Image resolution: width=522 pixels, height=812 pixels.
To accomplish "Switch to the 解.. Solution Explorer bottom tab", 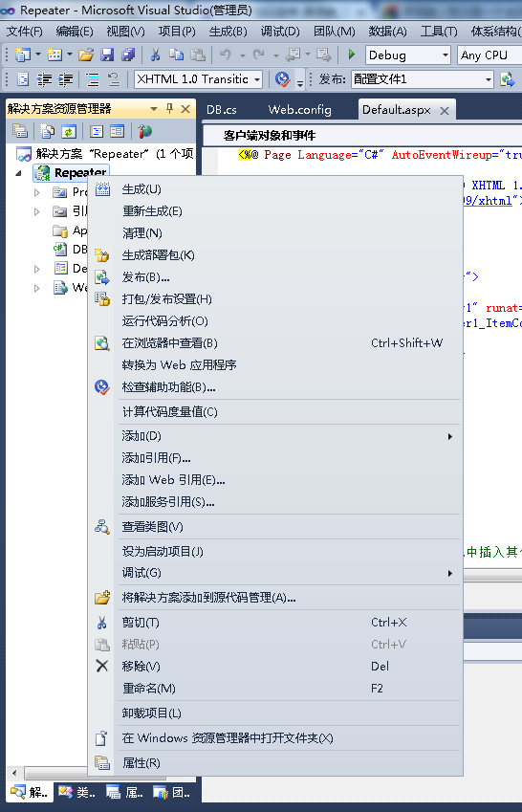I will pos(29,792).
